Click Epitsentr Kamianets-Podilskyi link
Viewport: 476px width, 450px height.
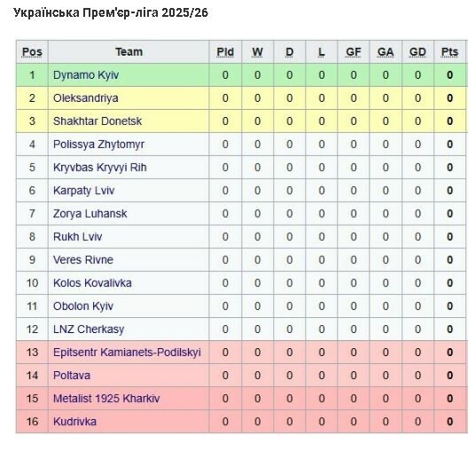(127, 353)
